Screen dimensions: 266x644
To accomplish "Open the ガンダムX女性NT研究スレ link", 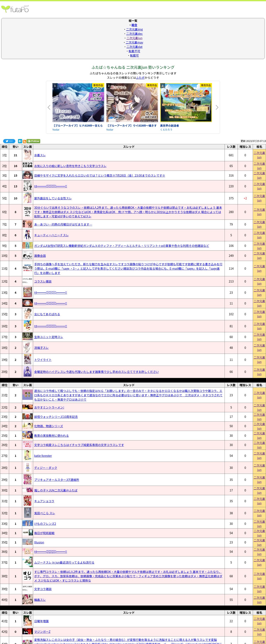I will (x=122, y=246).
